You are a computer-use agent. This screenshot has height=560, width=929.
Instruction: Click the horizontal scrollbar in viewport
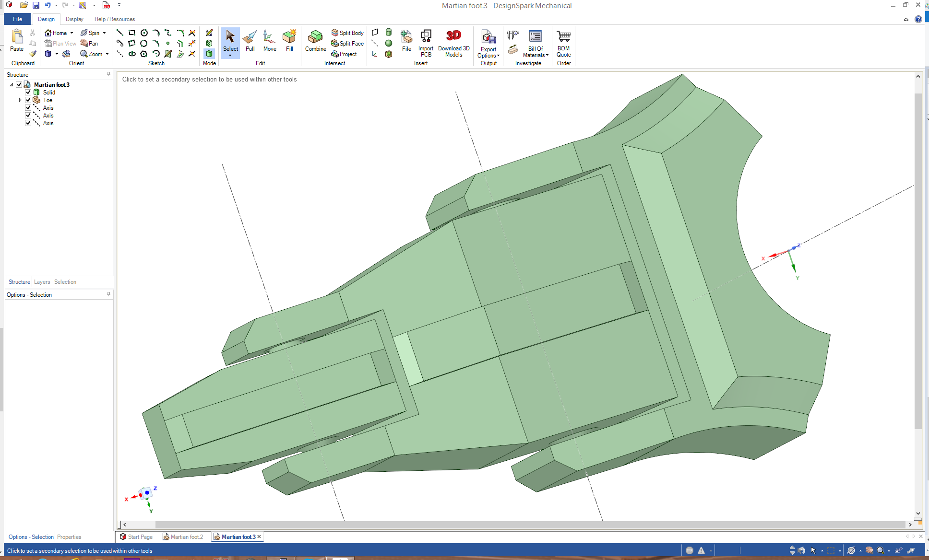[528, 525]
